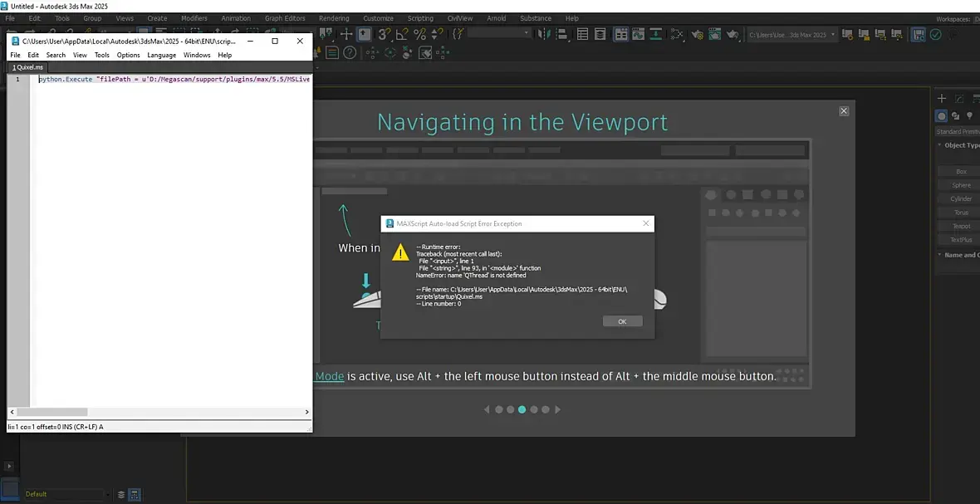Open the Create tab plus icon

(x=942, y=98)
